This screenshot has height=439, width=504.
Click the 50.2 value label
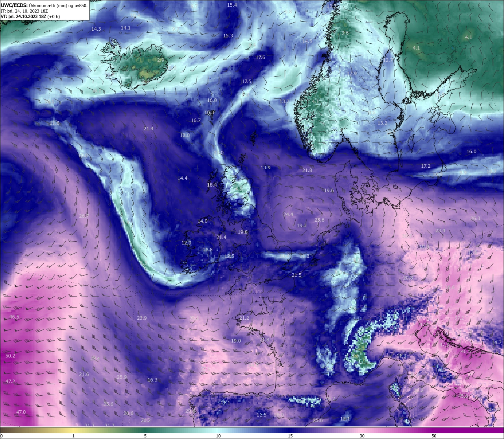[10, 356]
